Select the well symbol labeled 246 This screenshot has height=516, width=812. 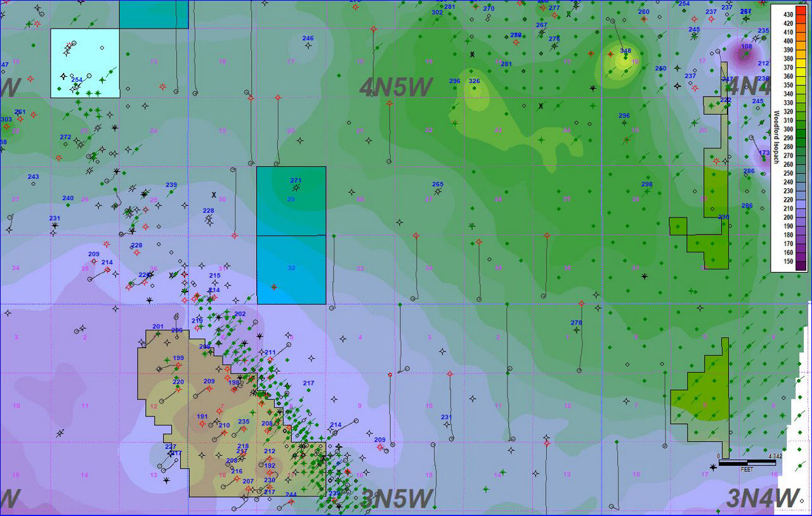pos(308,46)
